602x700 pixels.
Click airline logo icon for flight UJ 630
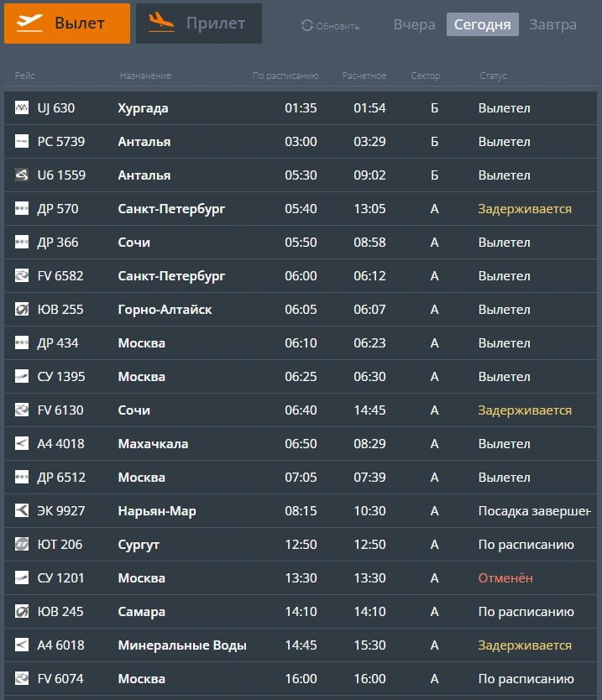pos(22,108)
